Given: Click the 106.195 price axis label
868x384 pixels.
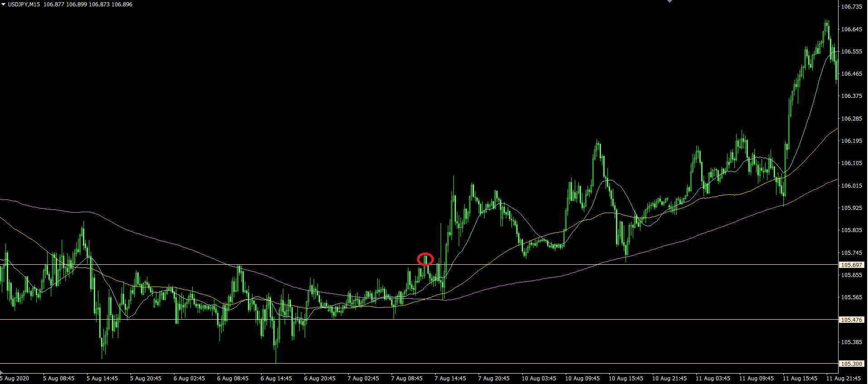Looking at the screenshot, I should pos(852,141).
